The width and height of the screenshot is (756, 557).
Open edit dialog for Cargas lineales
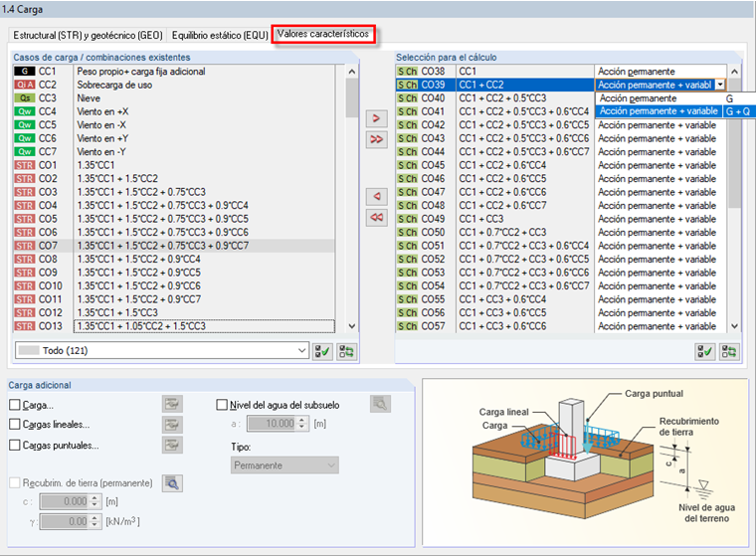(x=172, y=425)
